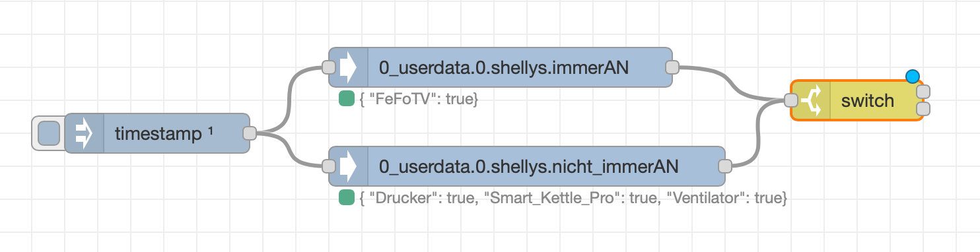Select the 0_userdata.0.shellys.immerAN node
980x252 pixels.
501,67
